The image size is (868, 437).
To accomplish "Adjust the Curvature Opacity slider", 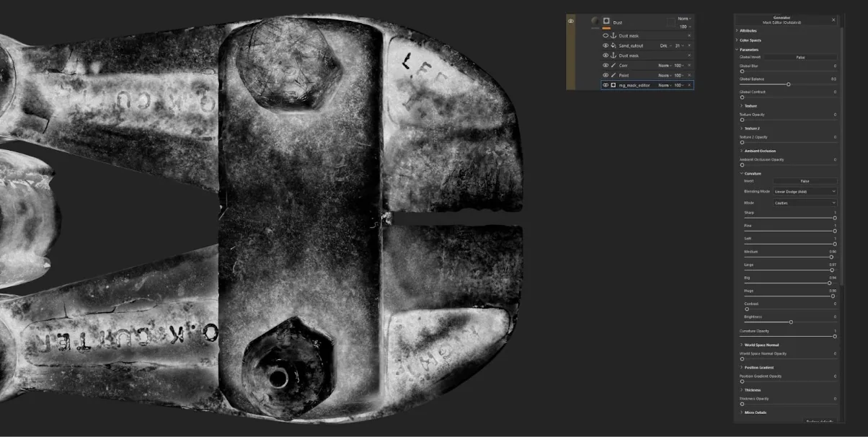I will (x=788, y=336).
